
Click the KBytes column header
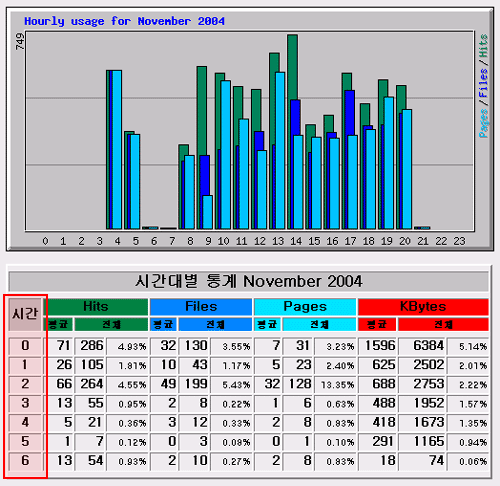(x=423, y=307)
